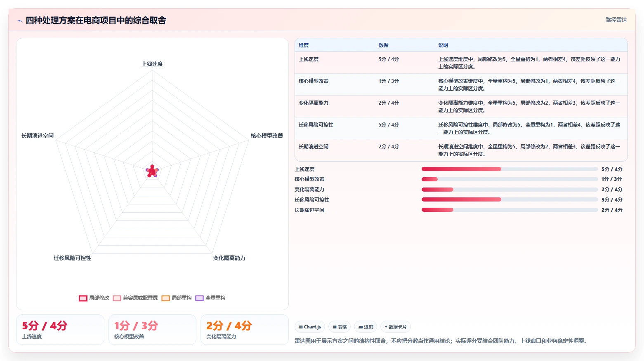Open the 5分 / 4分 上线速度 stat card
644x361 pixels.
coord(60,330)
